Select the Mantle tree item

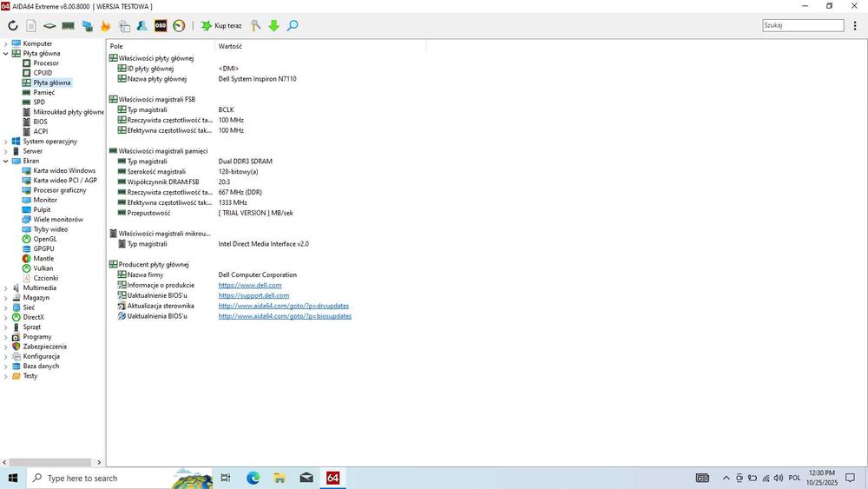pyautogui.click(x=43, y=259)
